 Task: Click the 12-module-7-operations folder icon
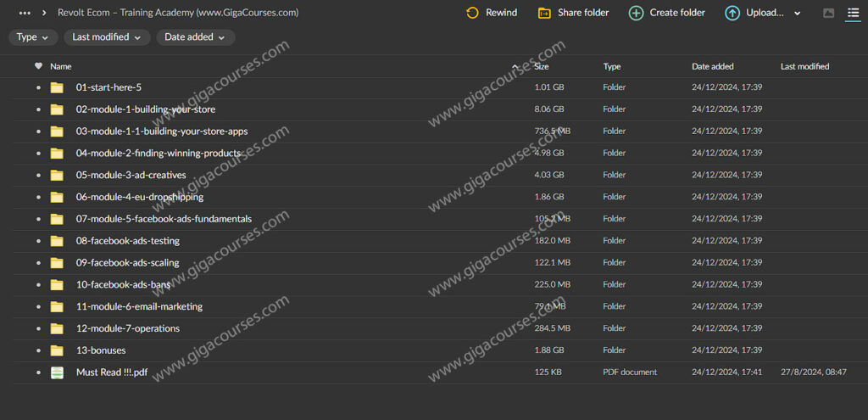coord(57,328)
